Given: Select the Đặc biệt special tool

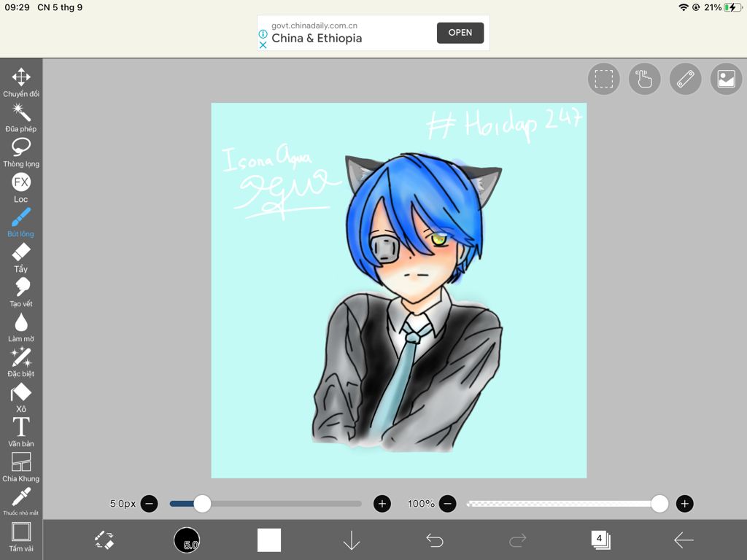Looking at the screenshot, I should [21, 362].
